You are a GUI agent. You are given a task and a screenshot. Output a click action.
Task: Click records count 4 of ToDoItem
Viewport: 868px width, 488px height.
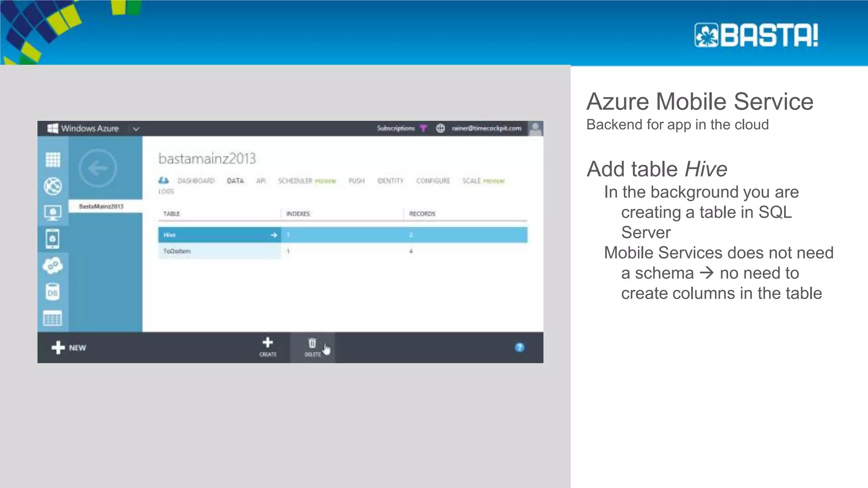tap(411, 251)
